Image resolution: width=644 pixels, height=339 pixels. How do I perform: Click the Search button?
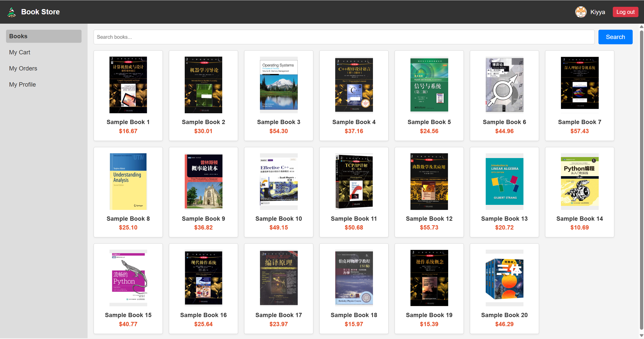point(615,37)
